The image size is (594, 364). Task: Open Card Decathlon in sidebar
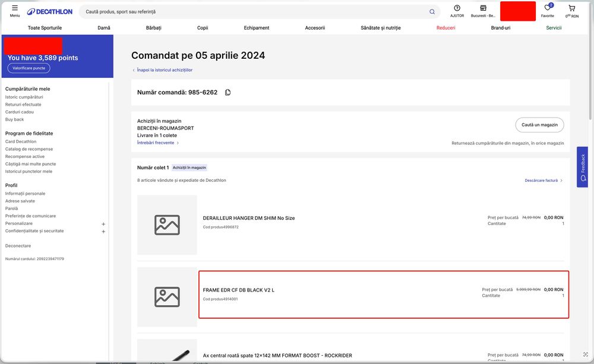tap(20, 142)
